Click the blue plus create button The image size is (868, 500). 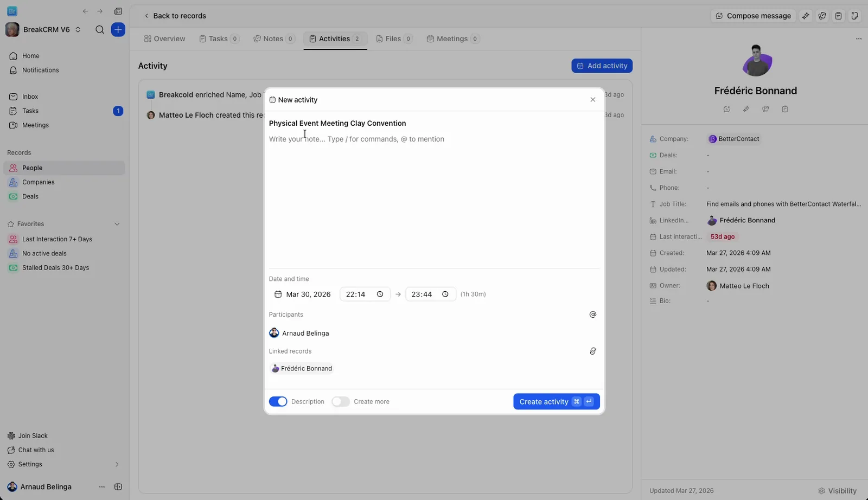(118, 29)
